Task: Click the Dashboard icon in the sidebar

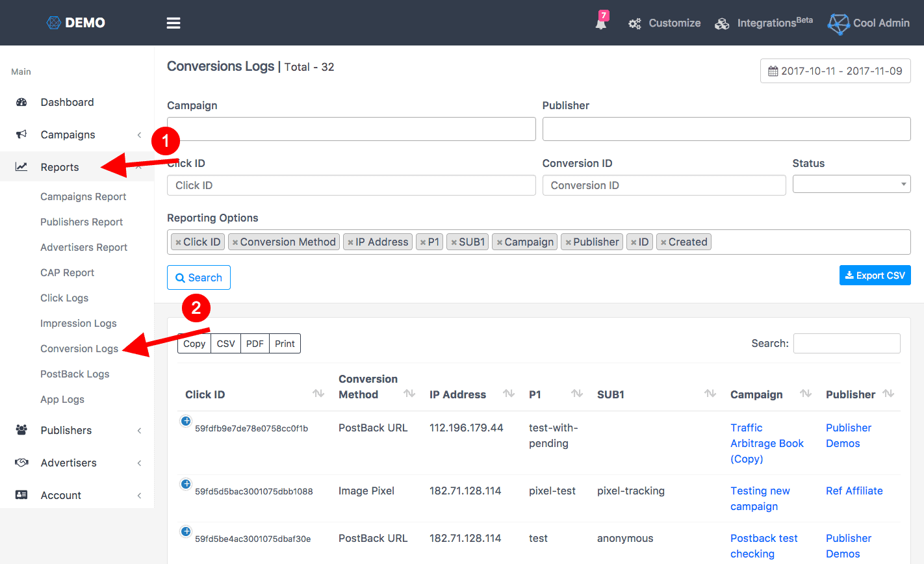Action: (x=21, y=102)
